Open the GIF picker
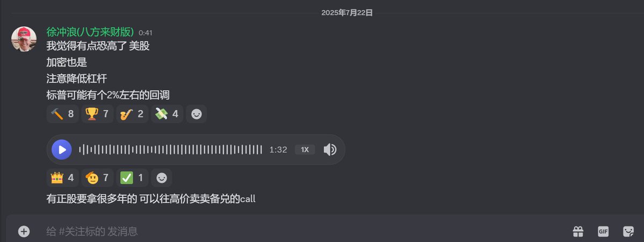Image resolution: width=644 pixels, height=242 pixels. pos(603,232)
